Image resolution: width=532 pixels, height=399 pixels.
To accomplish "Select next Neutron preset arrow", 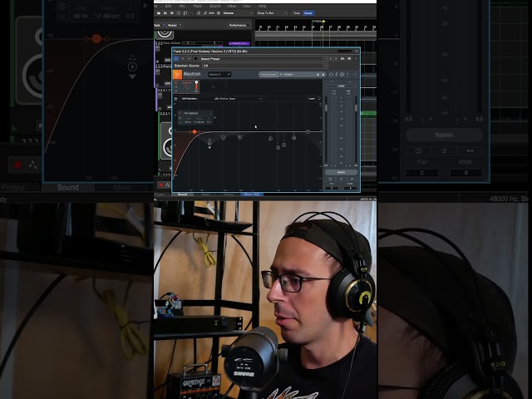I will [x=323, y=75].
